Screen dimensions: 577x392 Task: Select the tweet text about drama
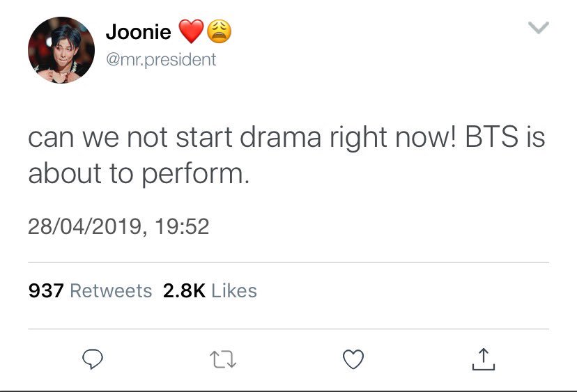pos(286,155)
